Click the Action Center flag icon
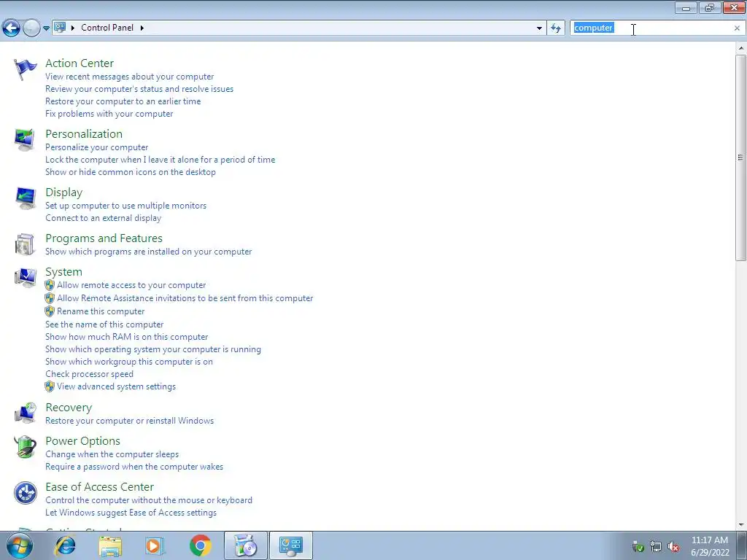The image size is (747, 560). click(x=25, y=69)
